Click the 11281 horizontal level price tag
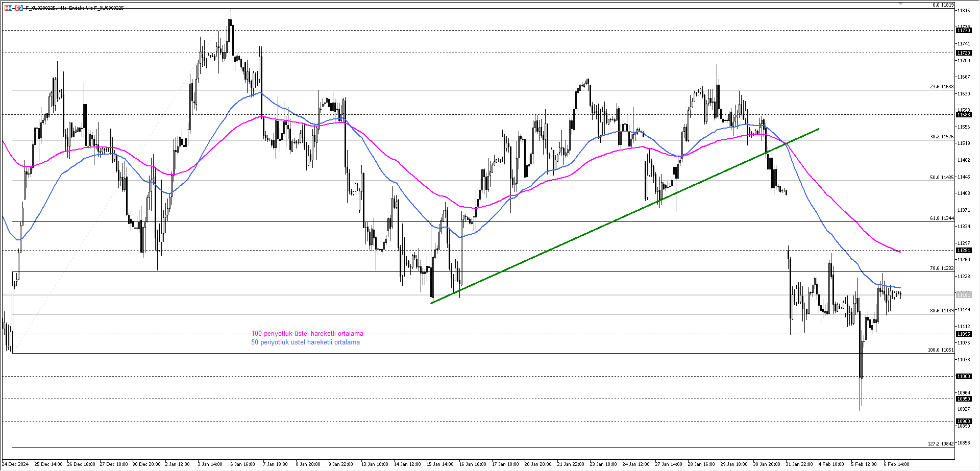This screenshot has width=980, height=471. [x=964, y=251]
